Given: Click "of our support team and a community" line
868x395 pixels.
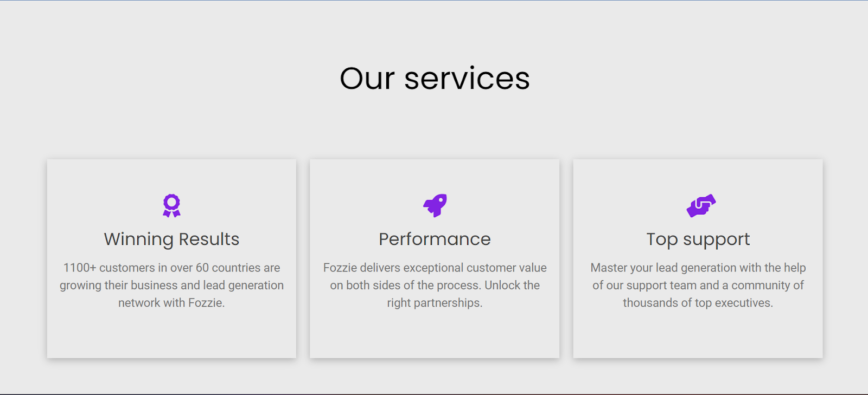Looking at the screenshot, I should [x=698, y=286].
